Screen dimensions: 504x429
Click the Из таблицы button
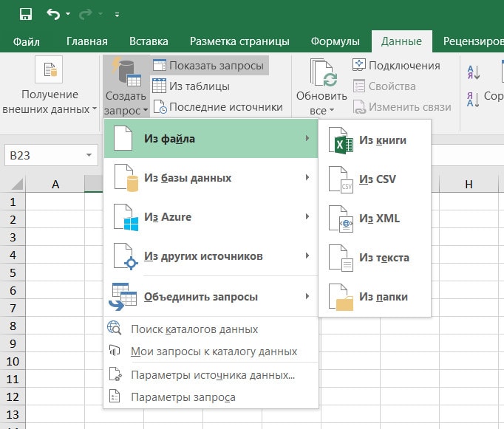click(191, 86)
